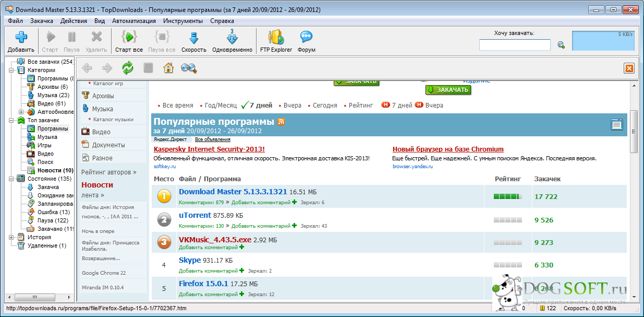This screenshot has width=644, height=317.
Task: Open the Справка menu
Action: pyautogui.click(x=222, y=21)
